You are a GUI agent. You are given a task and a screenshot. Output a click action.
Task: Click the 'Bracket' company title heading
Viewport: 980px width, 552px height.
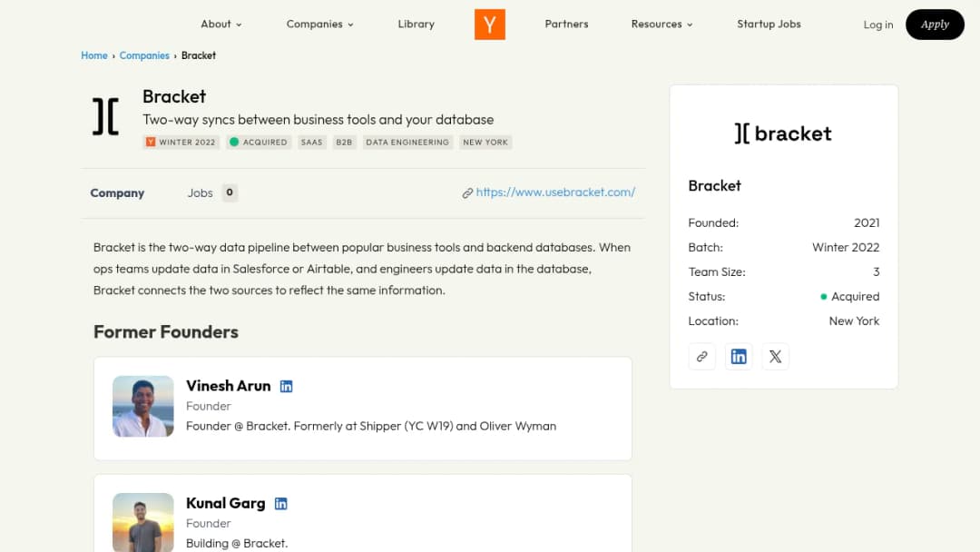174,97
